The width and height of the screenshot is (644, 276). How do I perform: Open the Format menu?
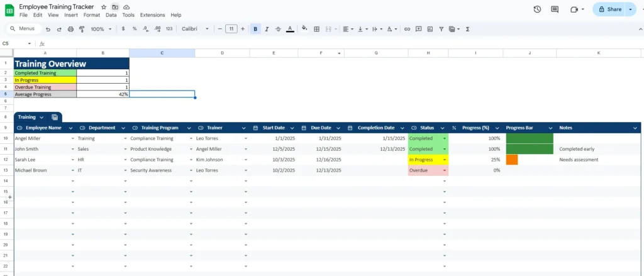[x=92, y=15]
